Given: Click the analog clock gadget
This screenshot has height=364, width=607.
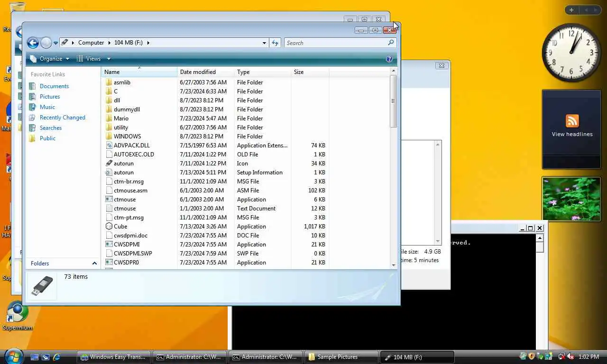Looking at the screenshot, I should click(x=571, y=52).
